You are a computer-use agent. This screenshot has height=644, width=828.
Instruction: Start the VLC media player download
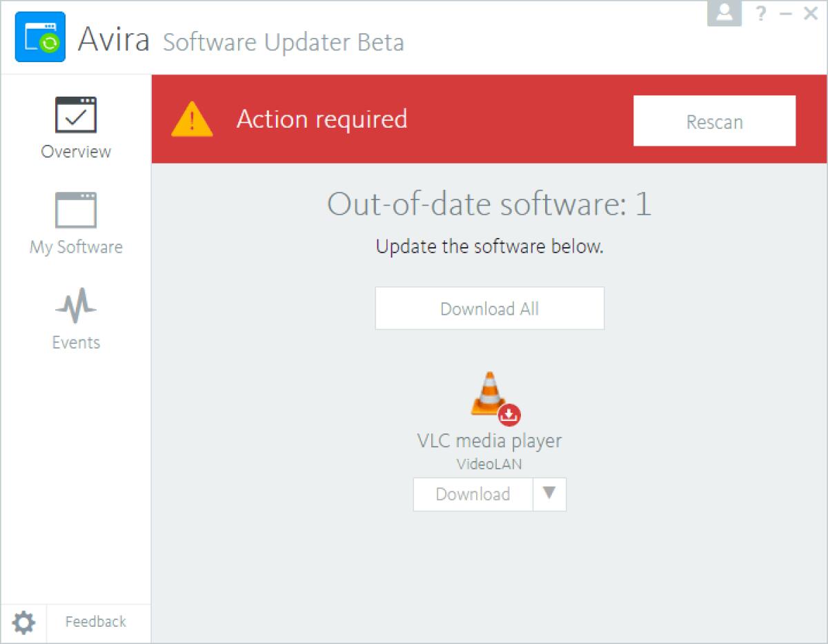coord(472,494)
